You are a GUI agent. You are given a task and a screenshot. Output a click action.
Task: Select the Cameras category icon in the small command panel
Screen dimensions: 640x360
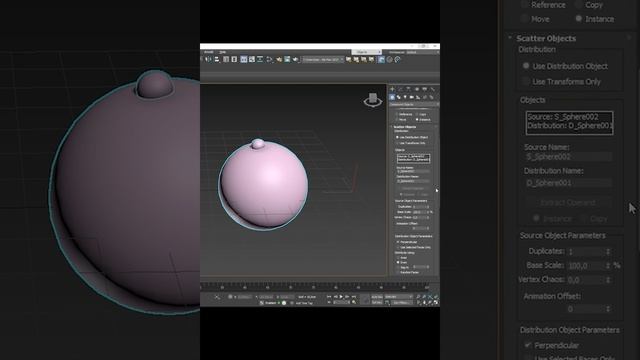pyautogui.click(x=411, y=97)
